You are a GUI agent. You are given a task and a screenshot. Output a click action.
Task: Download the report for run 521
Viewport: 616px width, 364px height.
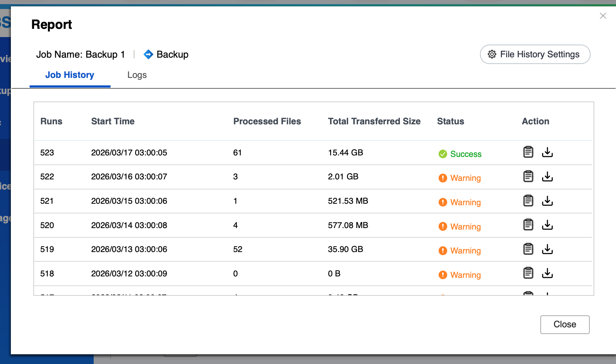(x=547, y=201)
